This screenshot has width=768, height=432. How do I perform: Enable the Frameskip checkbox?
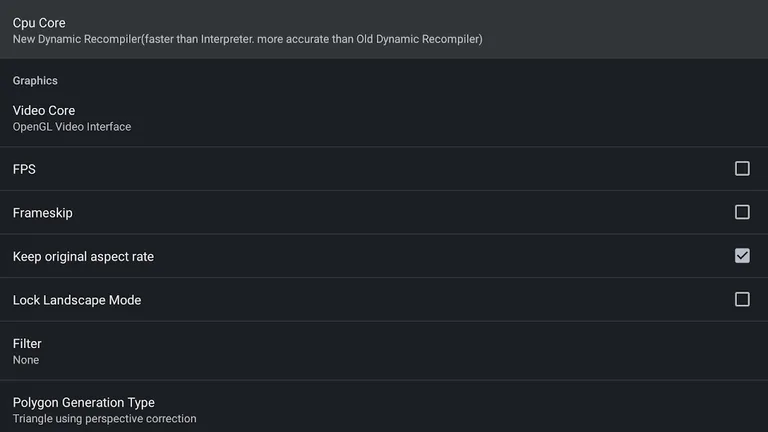point(742,212)
